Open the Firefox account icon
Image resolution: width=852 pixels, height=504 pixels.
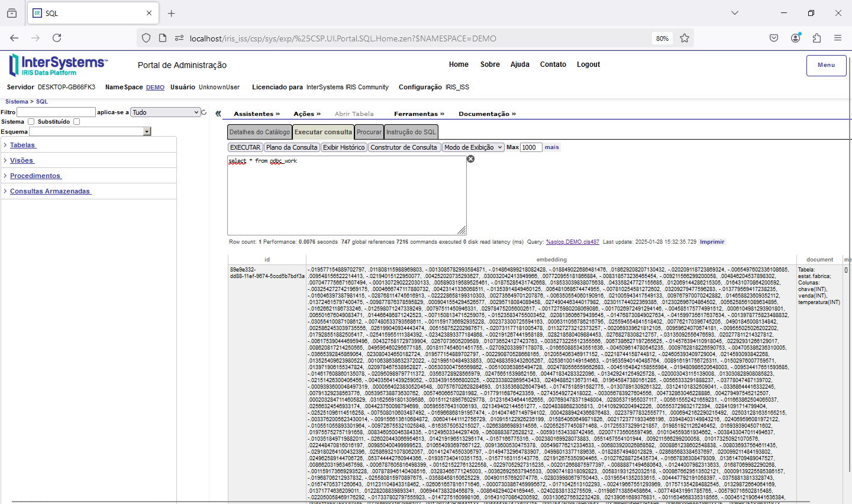point(795,38)
